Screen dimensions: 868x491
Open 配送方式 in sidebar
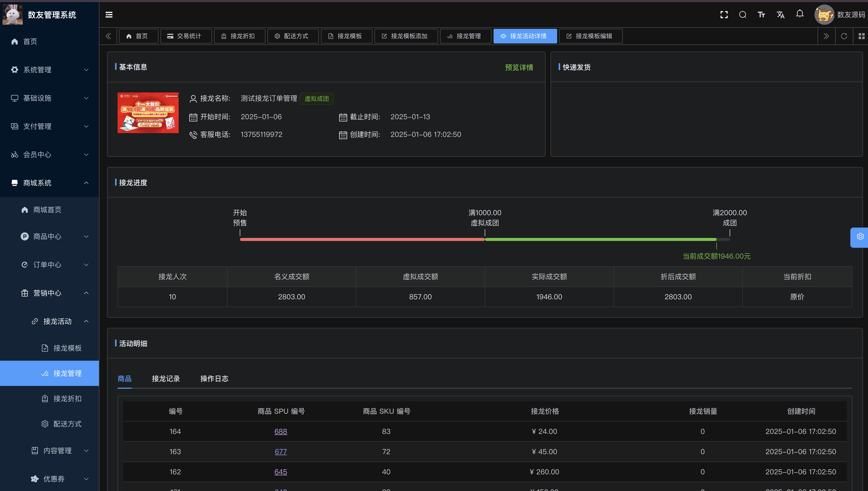[x=49, y=424]
